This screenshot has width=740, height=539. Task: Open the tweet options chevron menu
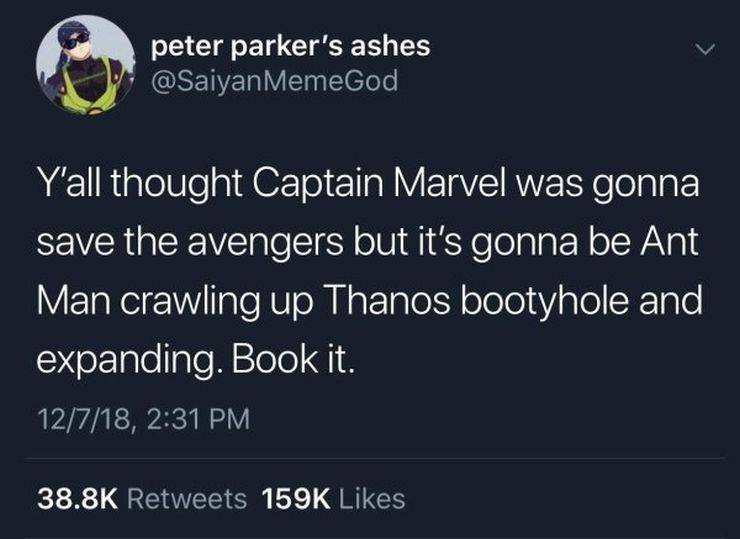[x=706, y=49]
